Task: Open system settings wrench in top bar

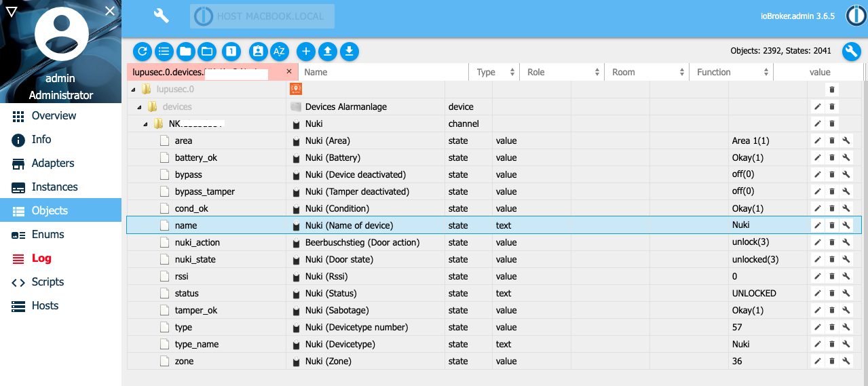Action: [161, 16]
